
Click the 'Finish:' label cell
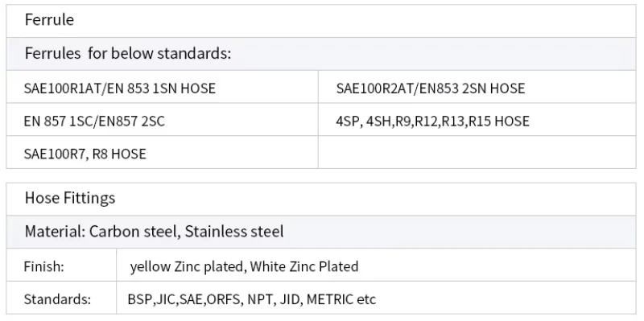point(61,265)
